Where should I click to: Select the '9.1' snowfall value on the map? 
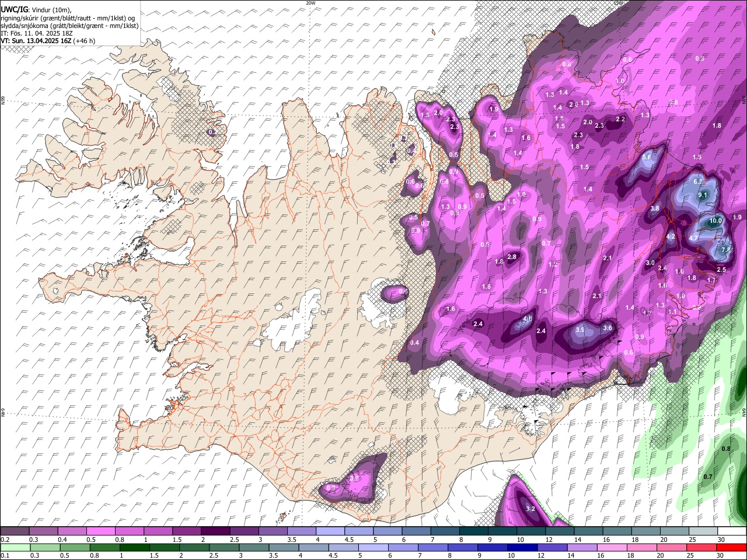point(703,195)
